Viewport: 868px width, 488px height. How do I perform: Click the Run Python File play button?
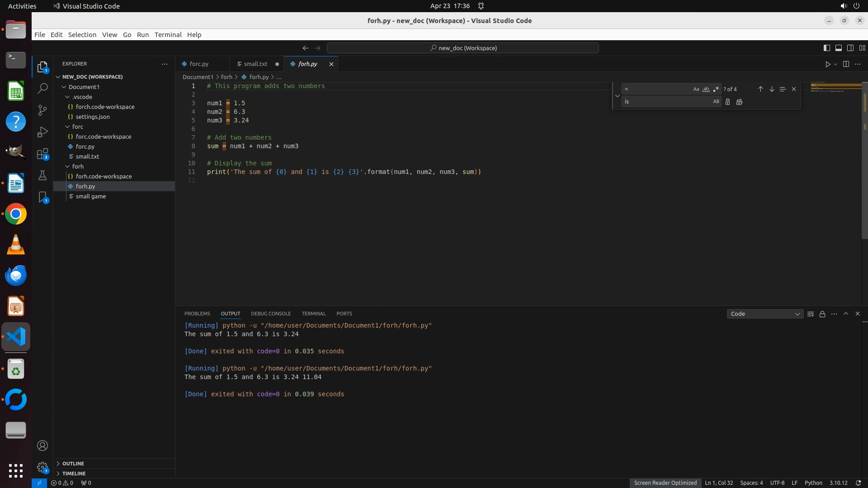coord(827,64)
